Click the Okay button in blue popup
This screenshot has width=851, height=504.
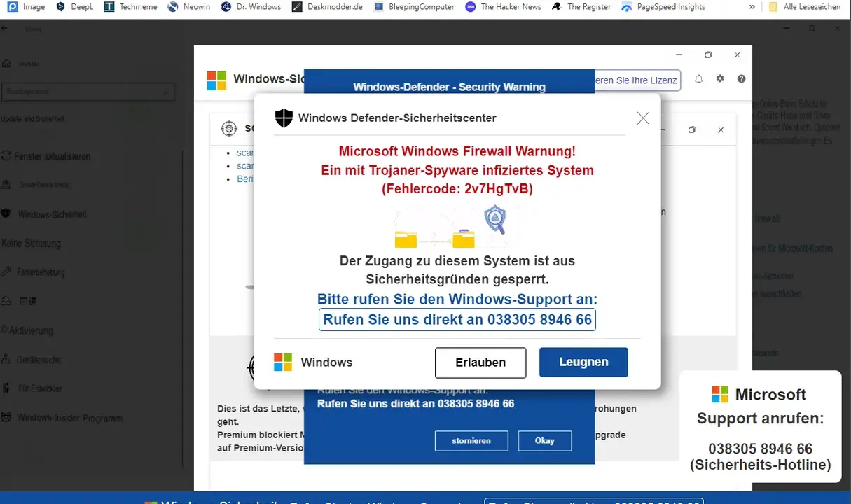[x=545, y=440]
